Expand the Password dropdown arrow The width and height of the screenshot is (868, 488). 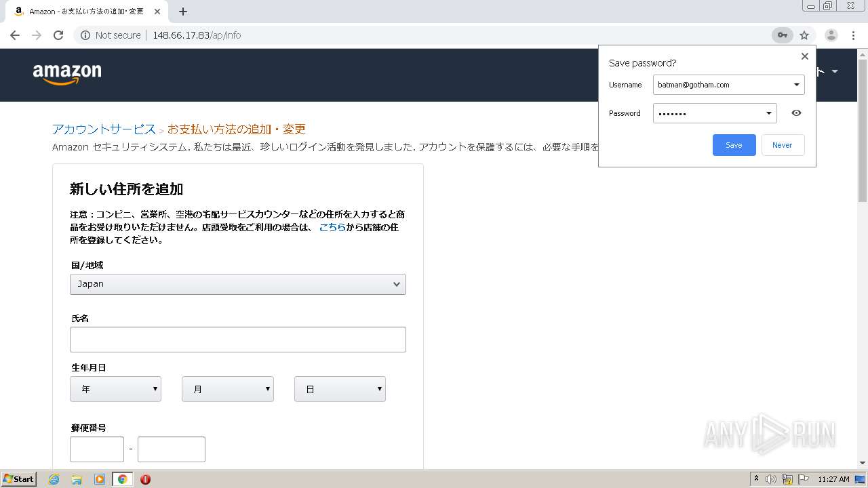pos(769,113)
